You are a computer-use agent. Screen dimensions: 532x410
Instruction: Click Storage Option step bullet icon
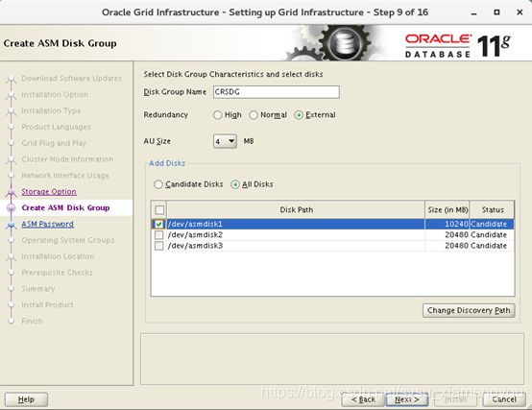pyautogui.click(x=11, y=192)
